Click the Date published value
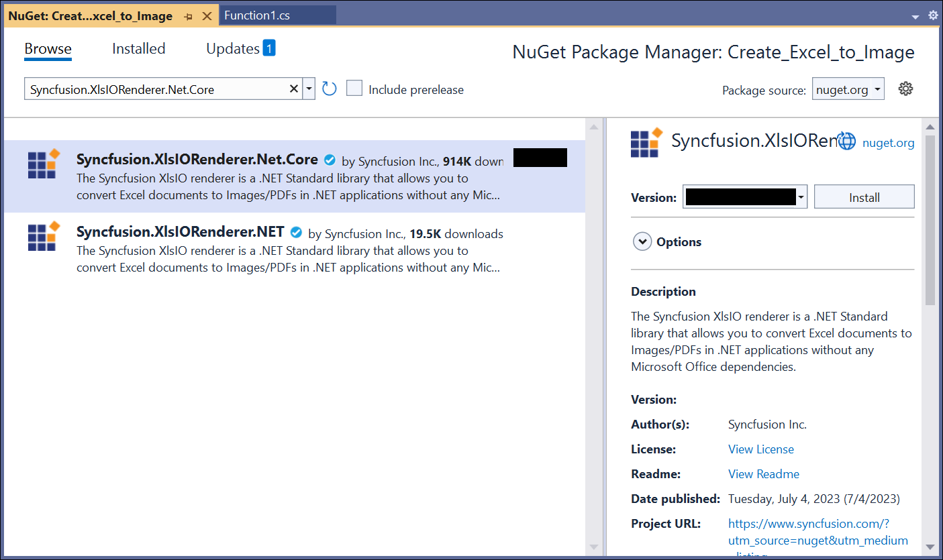Image resolution: width=943 pixels, height=560 pixels. (814, 499)
